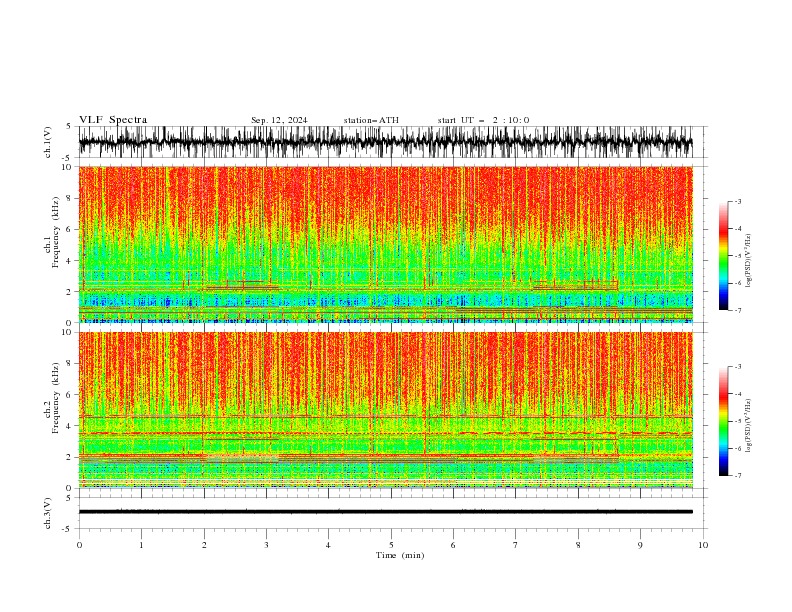792x612 pixels.
Task: Click the "-3" label on ch.1 color scale
Action: coord(738,201)
